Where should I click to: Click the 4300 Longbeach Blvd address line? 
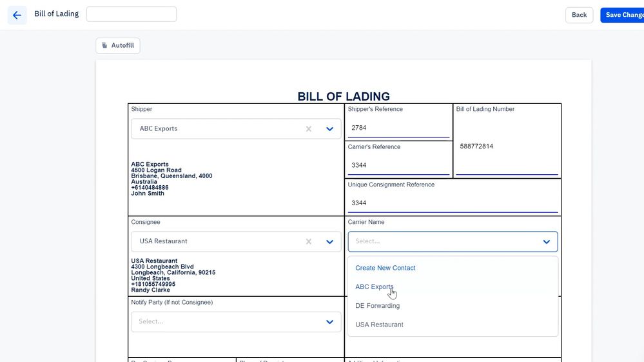[162, 266]
